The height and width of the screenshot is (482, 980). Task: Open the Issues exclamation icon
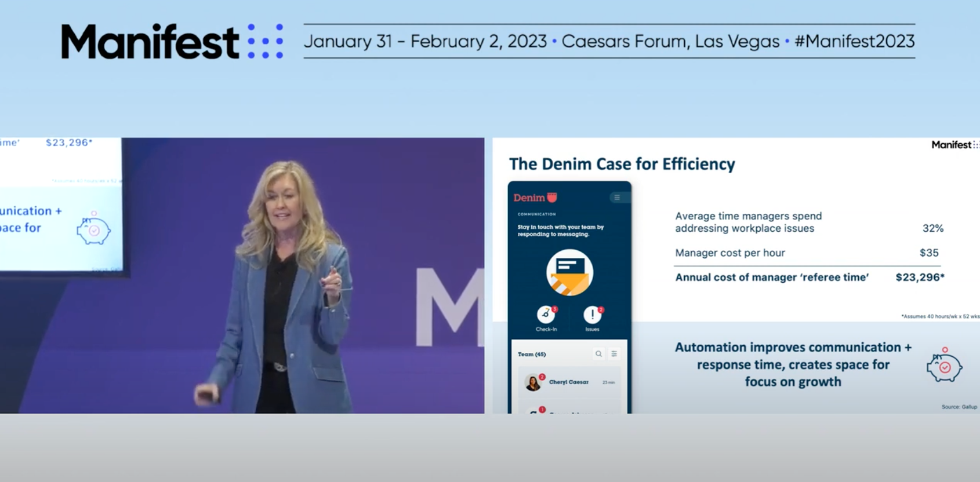pos(593,315)
